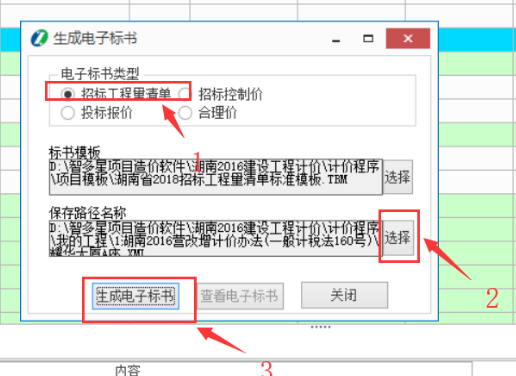This screenshot has width=516, height=376.
Task: Click the 生成电子标书 button
Action: pyautogui.click(x=136, y=296)
